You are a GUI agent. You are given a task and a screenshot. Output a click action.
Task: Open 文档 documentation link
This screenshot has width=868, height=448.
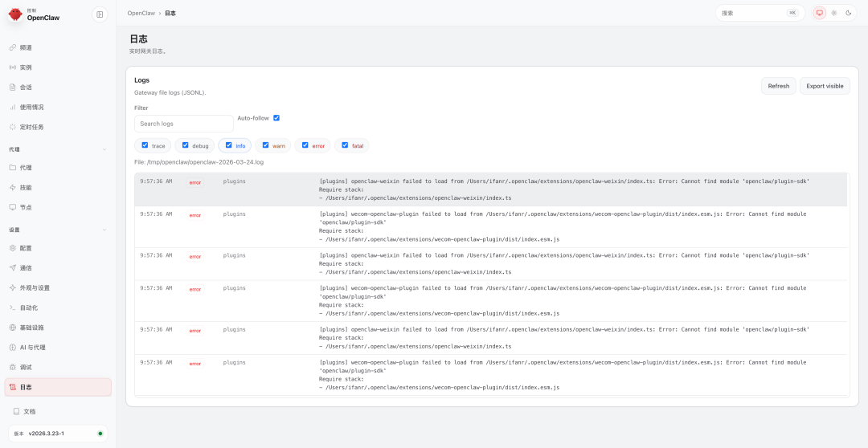tap(29, 411)
